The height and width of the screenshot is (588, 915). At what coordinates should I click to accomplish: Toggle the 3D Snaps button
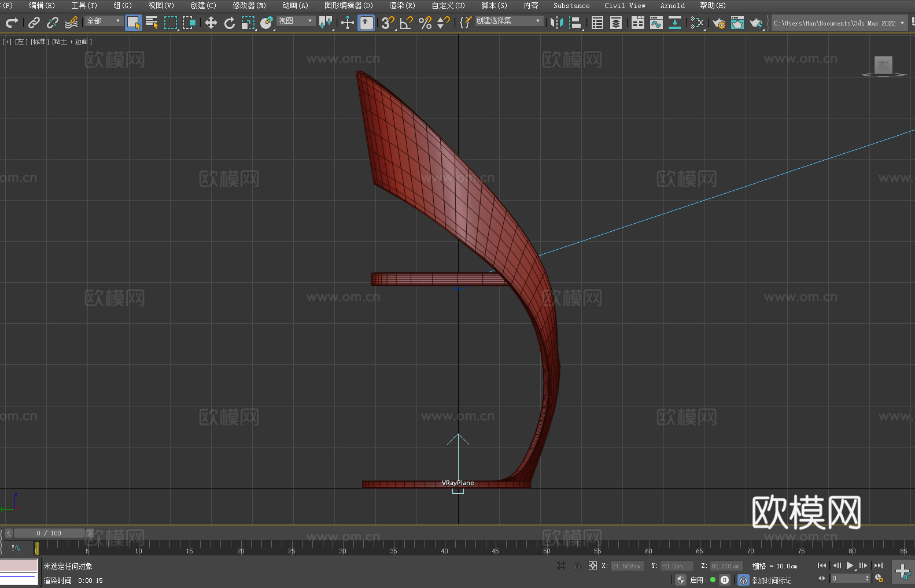pos(388,23)
